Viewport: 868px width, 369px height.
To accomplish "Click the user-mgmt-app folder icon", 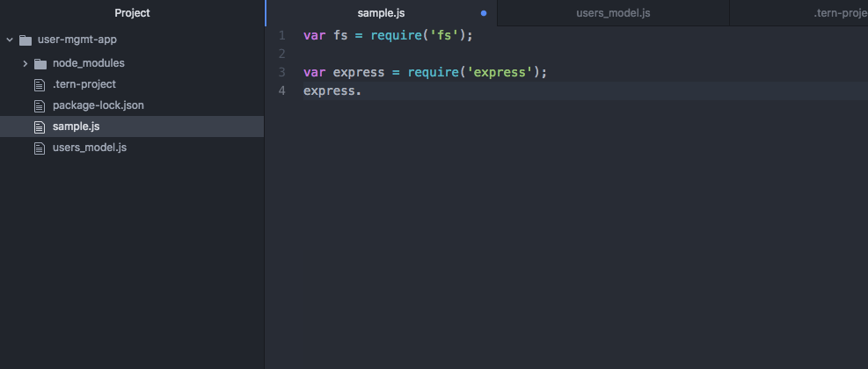I will [25, 40].
